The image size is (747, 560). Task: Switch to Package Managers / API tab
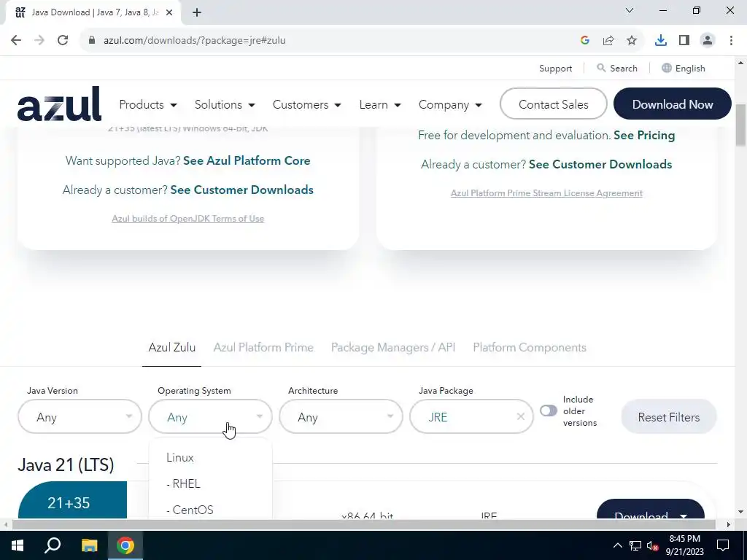pos(393,348)
